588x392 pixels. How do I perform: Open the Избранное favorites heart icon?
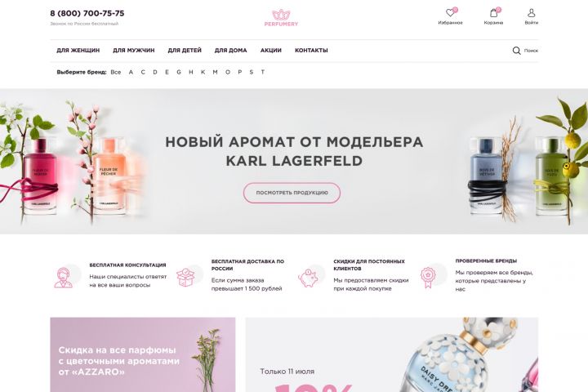[450, 13]
